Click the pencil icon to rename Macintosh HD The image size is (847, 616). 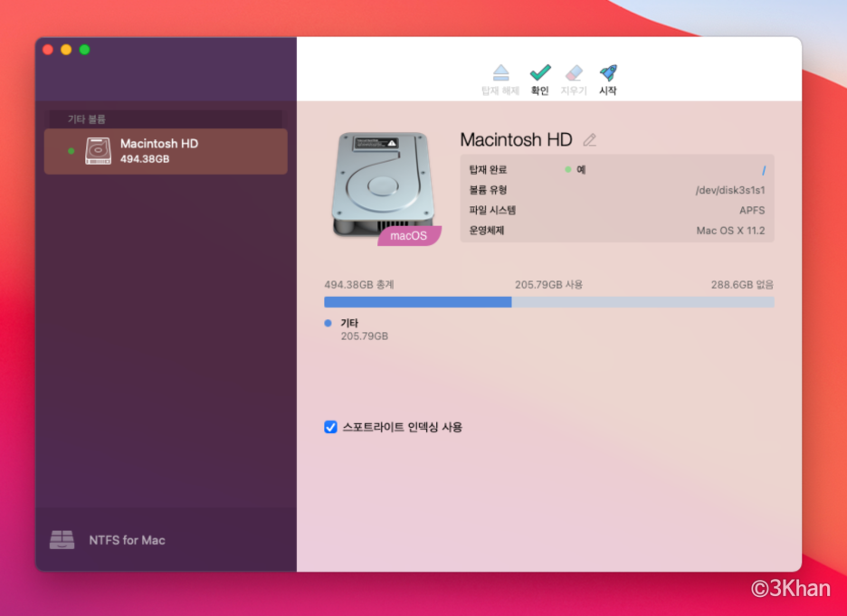pyautogui.click(x=590, y=140)
